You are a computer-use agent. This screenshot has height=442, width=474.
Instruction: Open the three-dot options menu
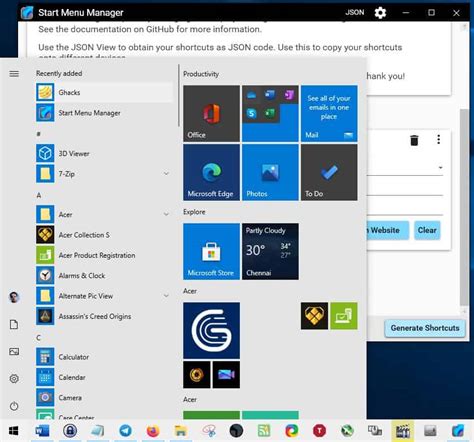(x=439, y=139)
